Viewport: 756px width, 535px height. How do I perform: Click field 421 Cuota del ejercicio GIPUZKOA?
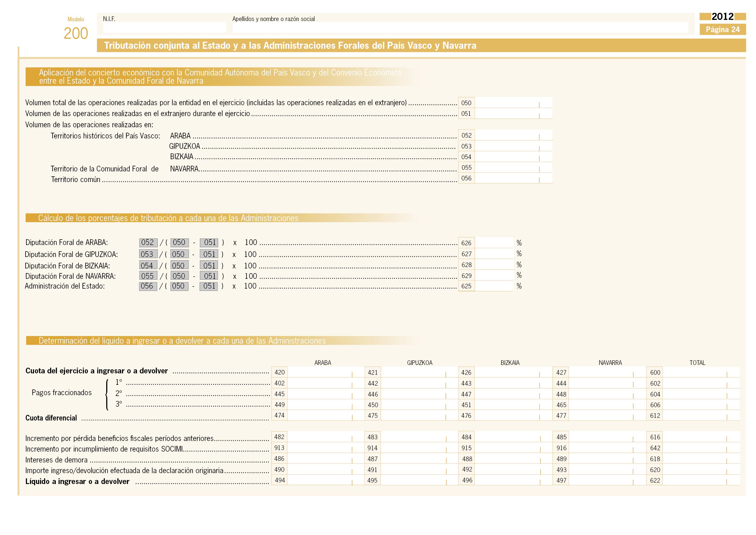point(419,372)
